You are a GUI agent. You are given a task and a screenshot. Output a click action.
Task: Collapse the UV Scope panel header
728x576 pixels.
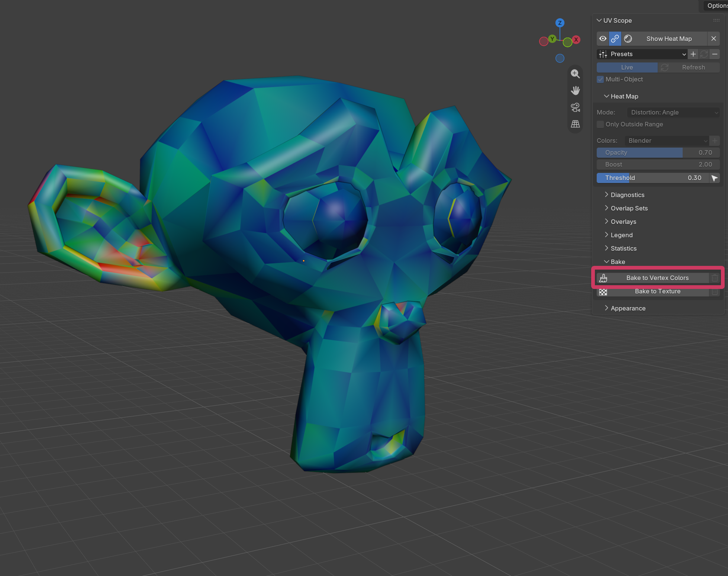tap(614, 20)
